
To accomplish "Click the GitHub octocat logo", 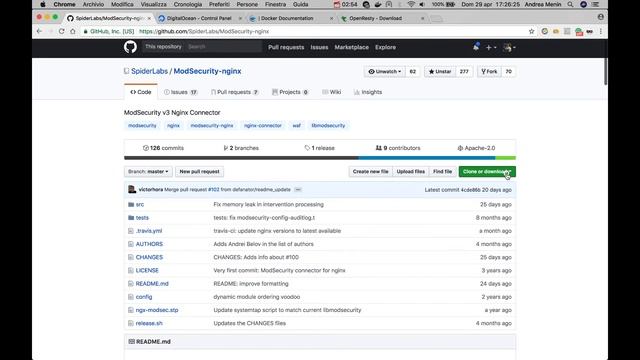I will (x=130, y=47).
